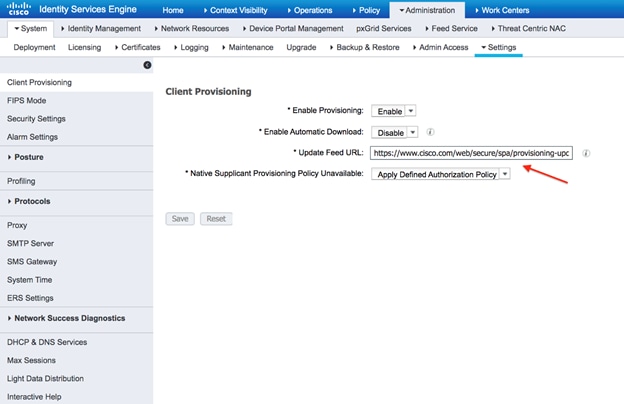624x404 pixels.
Task: Open the Certificates submenu
Action: 137,47
